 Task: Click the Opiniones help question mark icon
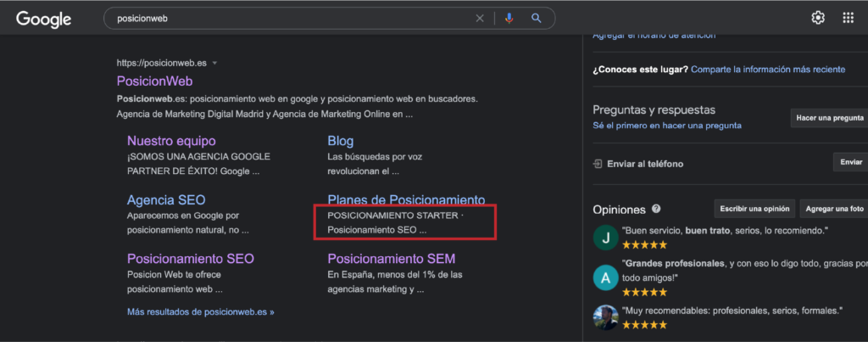(x=657, y=209)
